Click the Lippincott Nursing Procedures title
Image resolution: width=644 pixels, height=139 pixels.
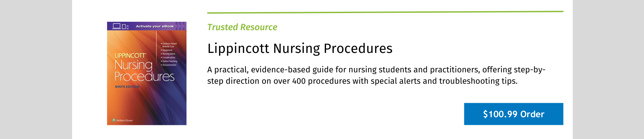click(x=300, y=49)
